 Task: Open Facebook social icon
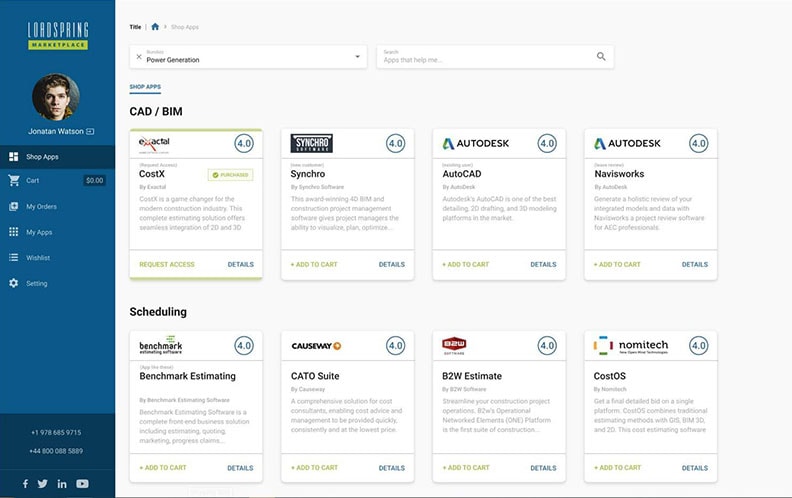point(25,483)
